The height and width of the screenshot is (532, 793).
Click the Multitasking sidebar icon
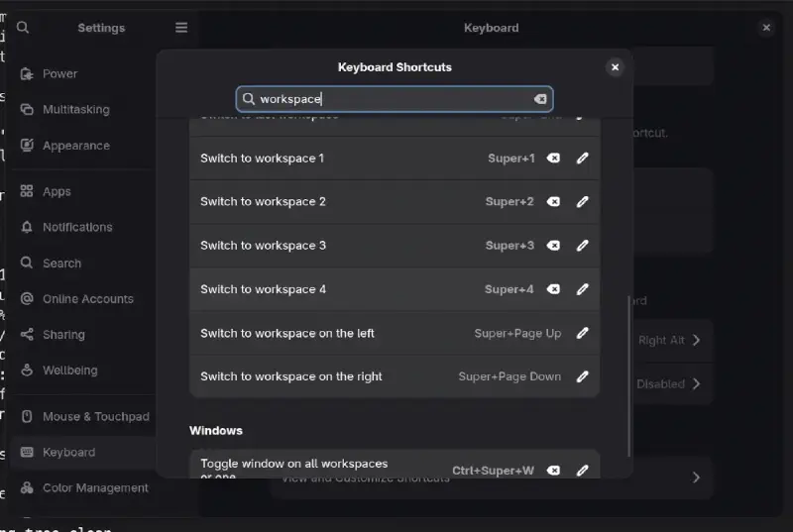point(27,110)
